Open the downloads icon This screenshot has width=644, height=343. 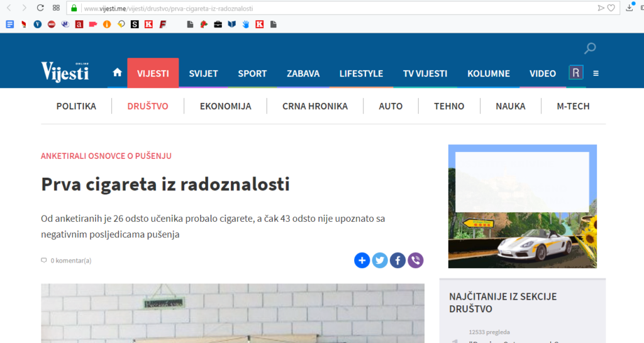point(629,8)
